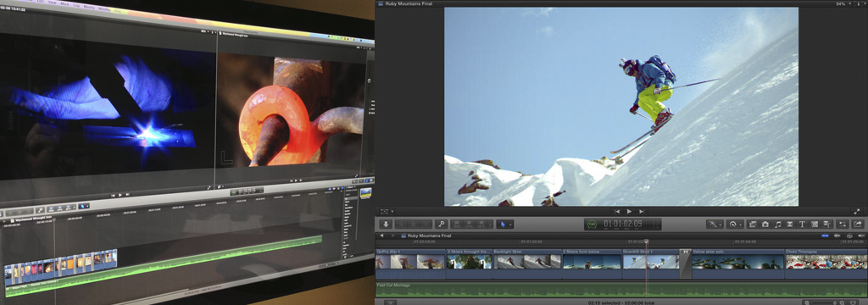Adjust the timeline zoom slider handle

[835, 302]
